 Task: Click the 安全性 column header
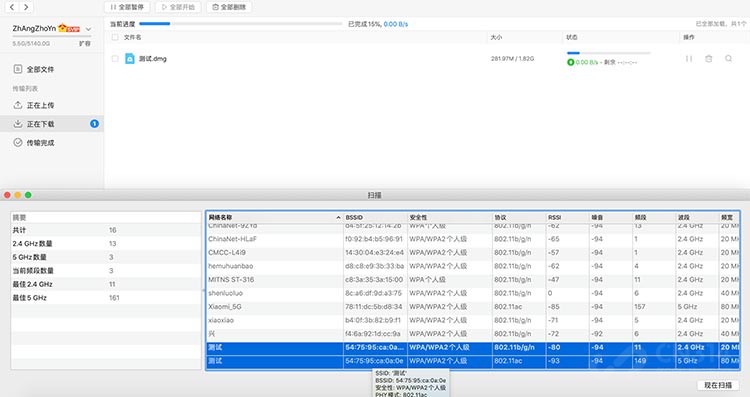[x=450, y=217]
